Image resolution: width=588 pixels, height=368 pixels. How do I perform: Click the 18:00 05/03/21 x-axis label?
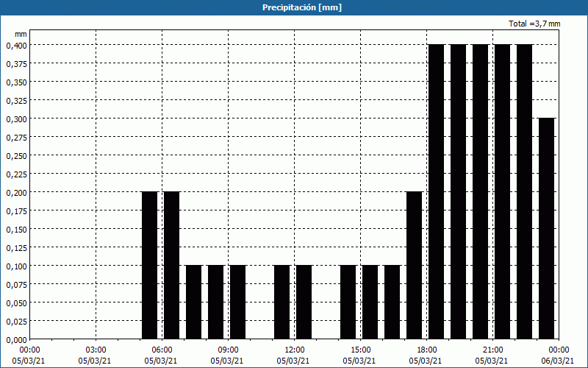[426, 355]
